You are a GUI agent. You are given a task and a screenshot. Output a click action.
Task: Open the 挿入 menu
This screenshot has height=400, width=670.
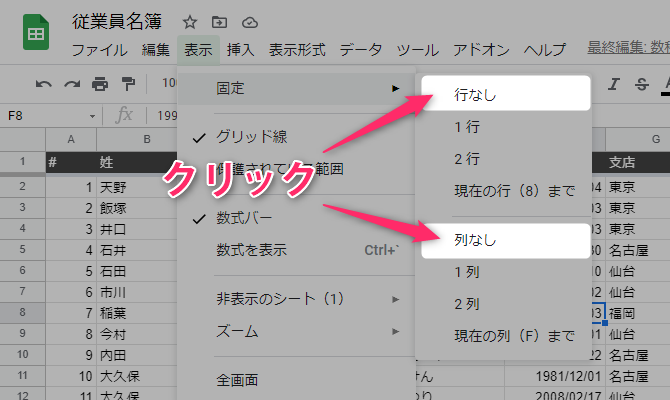pyautogui.click(x=241, y=50)
